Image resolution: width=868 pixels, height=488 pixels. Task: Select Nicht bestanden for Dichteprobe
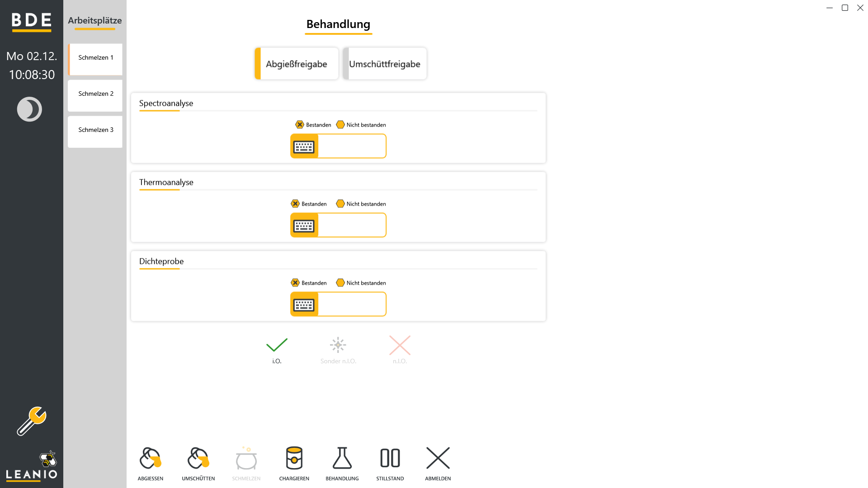(x=361, y=283)
